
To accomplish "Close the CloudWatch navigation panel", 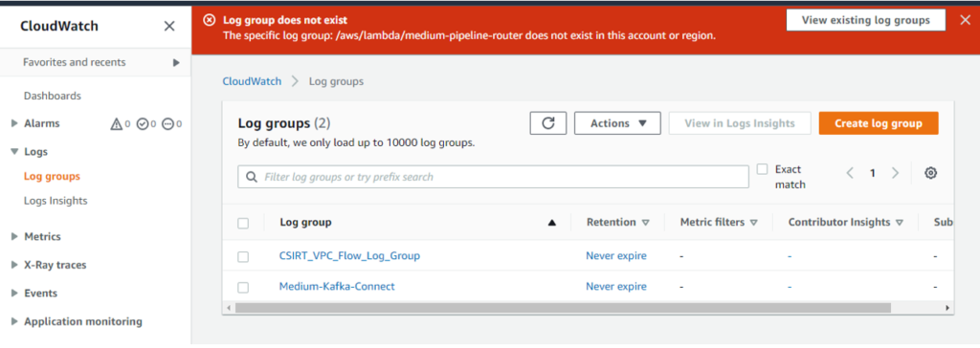I will coord(169,26).
